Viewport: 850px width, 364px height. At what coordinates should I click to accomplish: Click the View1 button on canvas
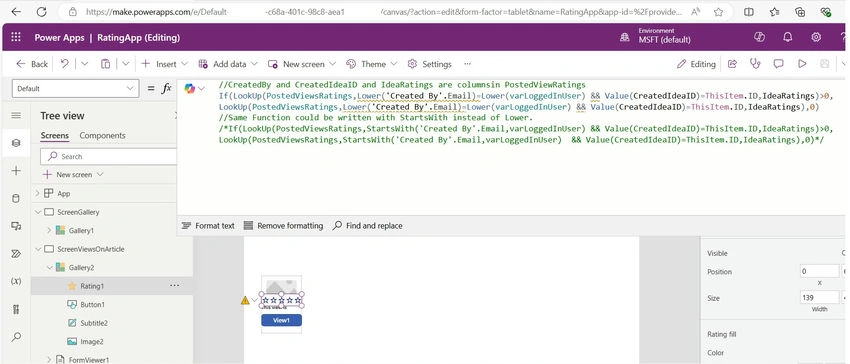point(281,320)
